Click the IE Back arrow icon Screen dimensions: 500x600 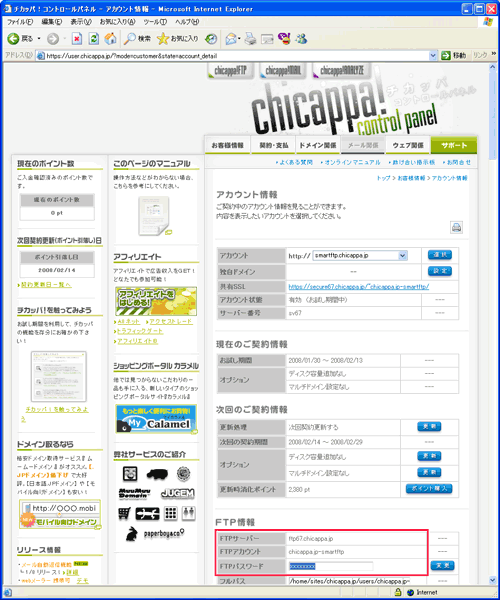(x=13, y=38)
